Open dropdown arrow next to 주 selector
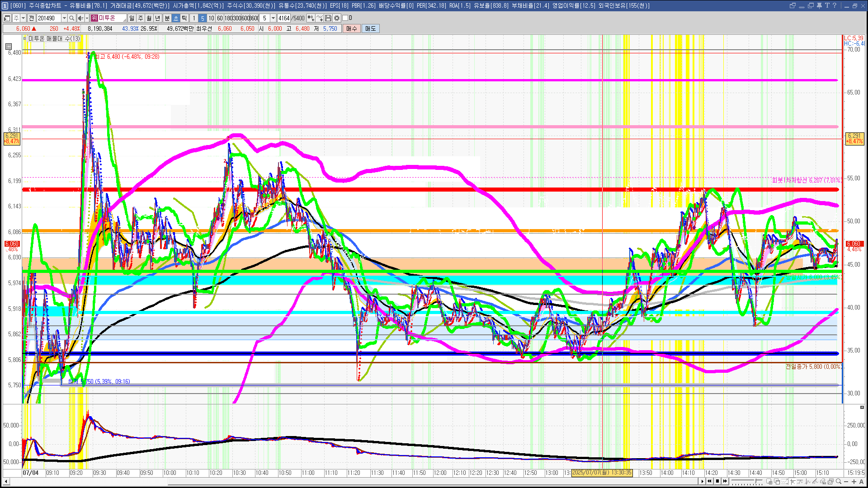 click(23, 18)
